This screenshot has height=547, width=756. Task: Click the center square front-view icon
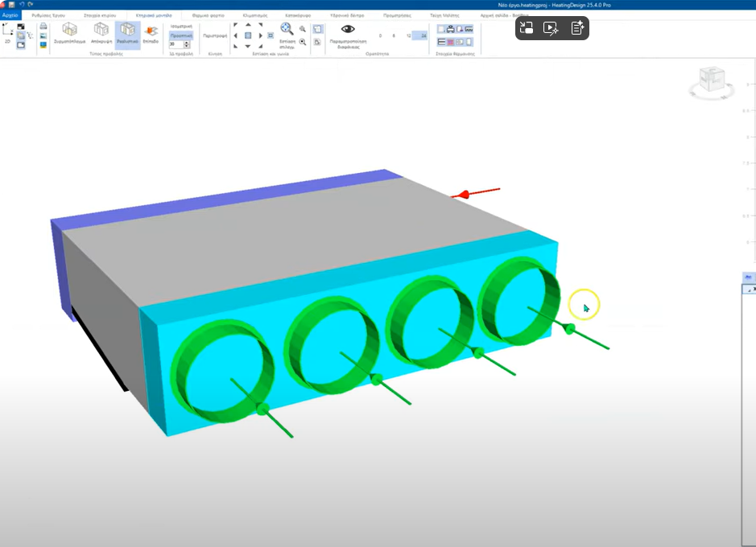coord(248,35)
